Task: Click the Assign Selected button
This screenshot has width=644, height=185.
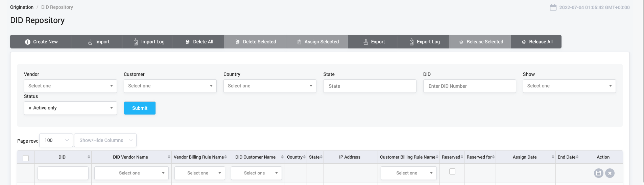Action: 317,42
